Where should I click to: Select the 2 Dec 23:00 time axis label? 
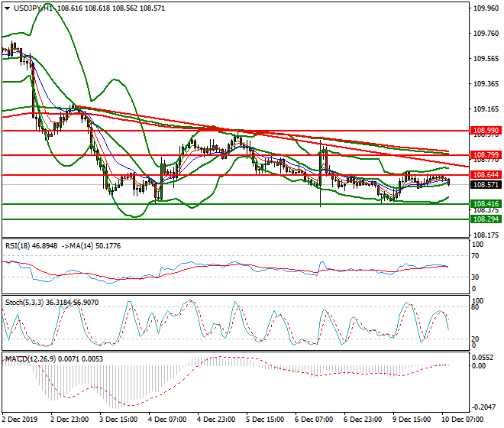(69, 420)
